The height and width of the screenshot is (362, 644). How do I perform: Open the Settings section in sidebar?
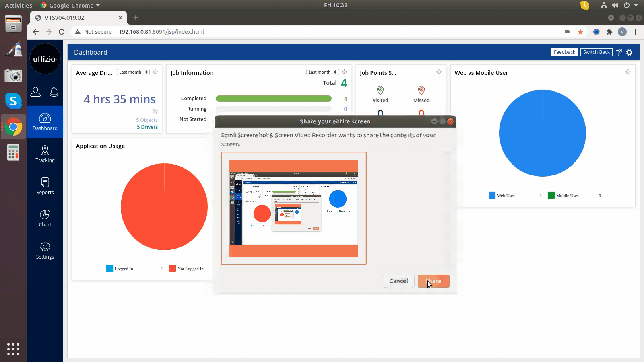pyautogui.click(x=45, y=251)
